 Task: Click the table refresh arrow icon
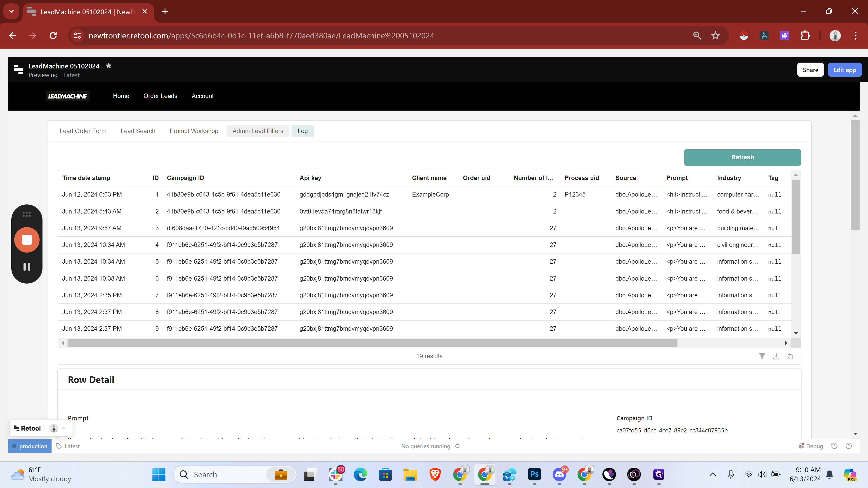tap(790, 356)
